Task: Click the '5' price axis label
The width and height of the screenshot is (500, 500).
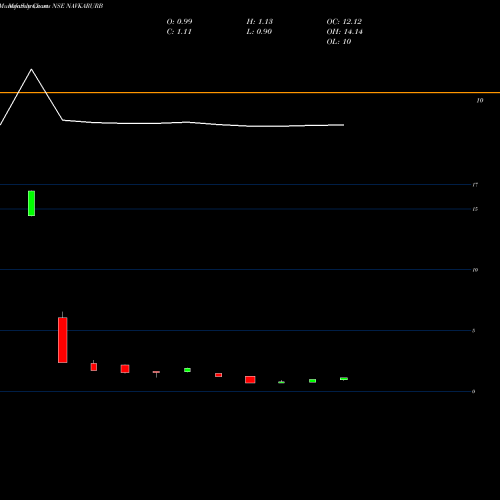Action: 474,331
